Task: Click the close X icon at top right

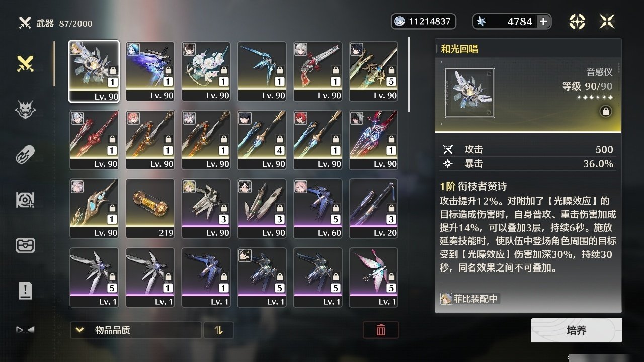Action: pyautogui.click(x=607, y=21)
